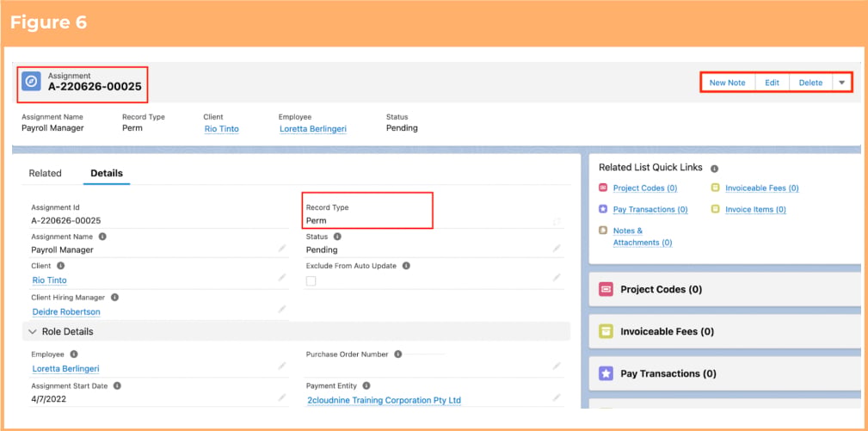This screenshot has width=868, height=431.
Task: Click the Delete button
Action: click(x=810, y=83)
